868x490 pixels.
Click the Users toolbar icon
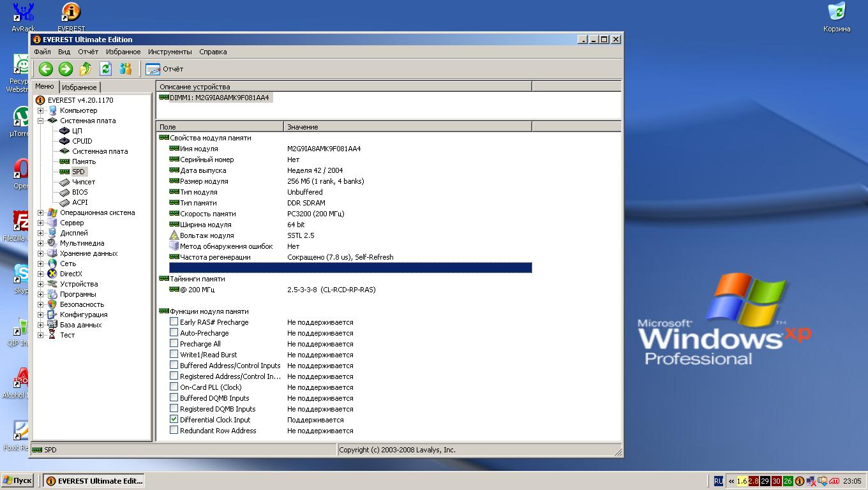(126, 69)
